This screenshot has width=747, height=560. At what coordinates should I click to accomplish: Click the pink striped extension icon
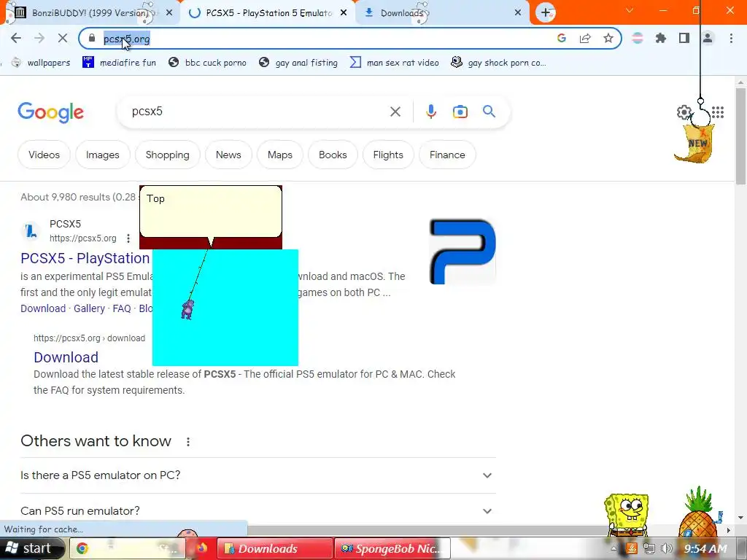[x=638, y=38]
